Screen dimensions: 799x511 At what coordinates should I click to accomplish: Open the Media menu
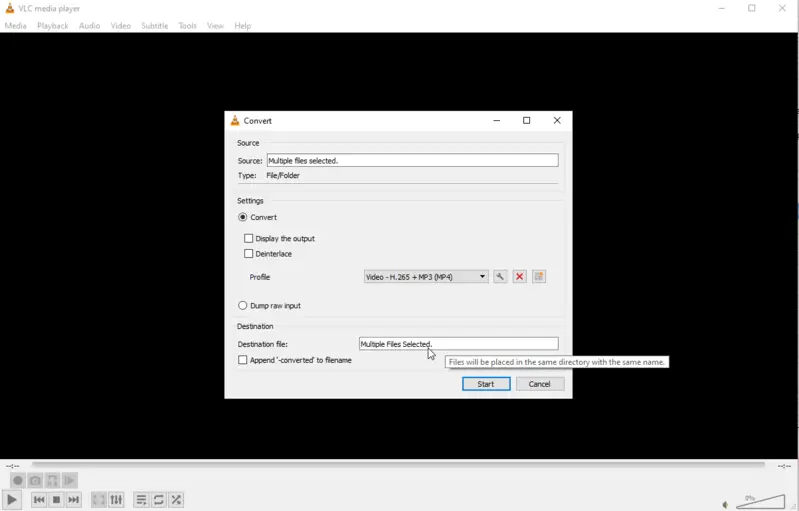pos(15,25)
